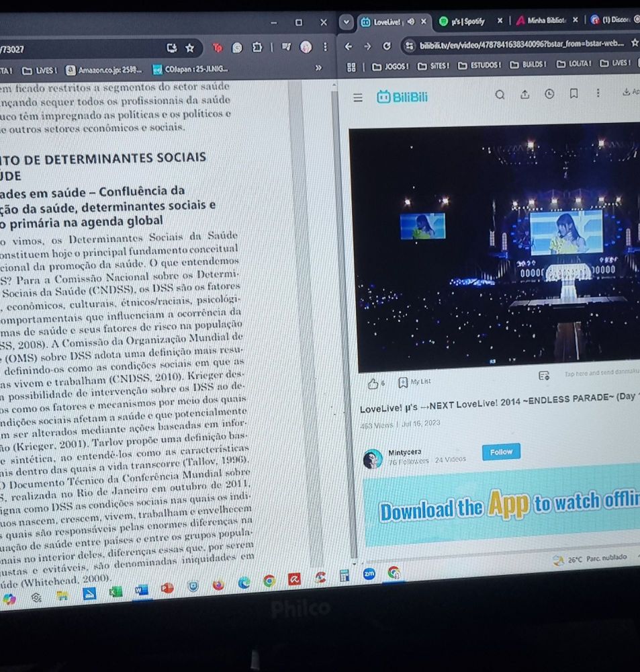Viewport: 640px width, 672px height.
Task: Go forward in the right browser window
Action: click(367, 46)
